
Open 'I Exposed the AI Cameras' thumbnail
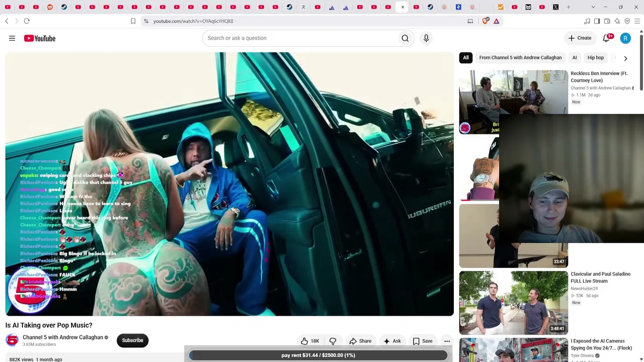pos(513,350)
